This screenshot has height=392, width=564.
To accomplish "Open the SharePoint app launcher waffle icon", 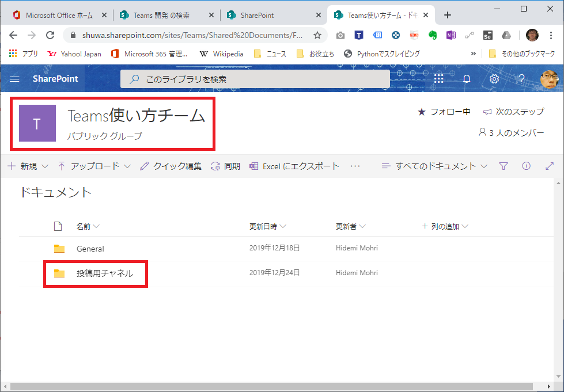I will click(x=439, y=79).
